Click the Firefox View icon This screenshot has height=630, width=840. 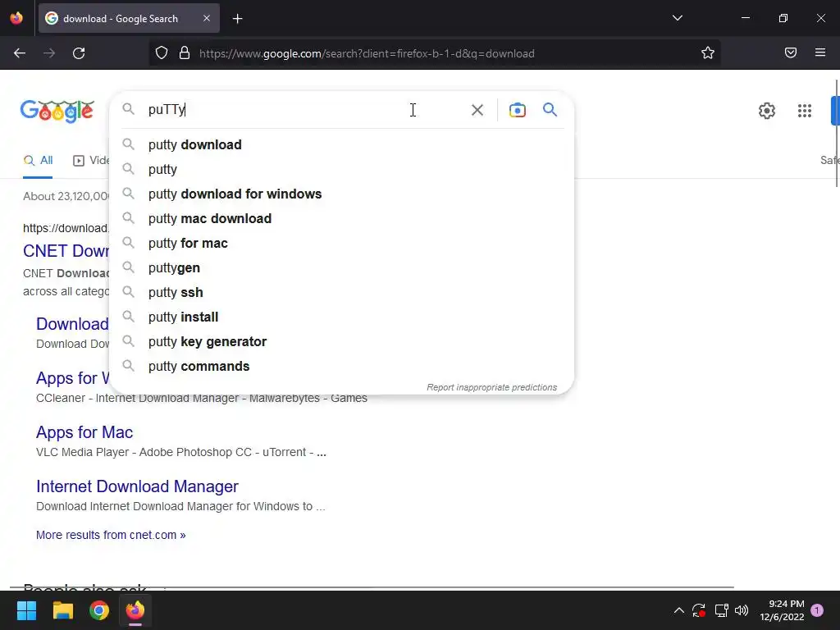pyautogui.click(x=16, y=18)
